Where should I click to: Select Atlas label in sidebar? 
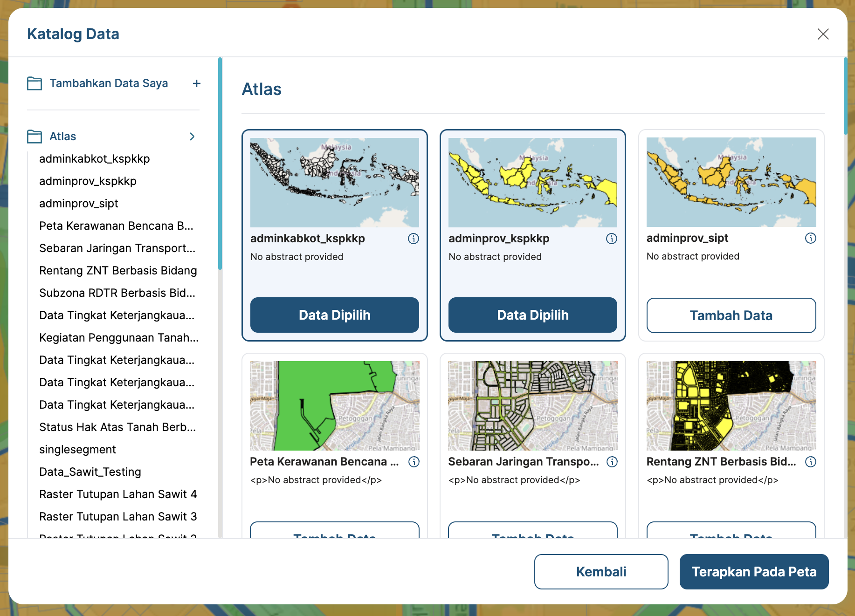point(63,137)
